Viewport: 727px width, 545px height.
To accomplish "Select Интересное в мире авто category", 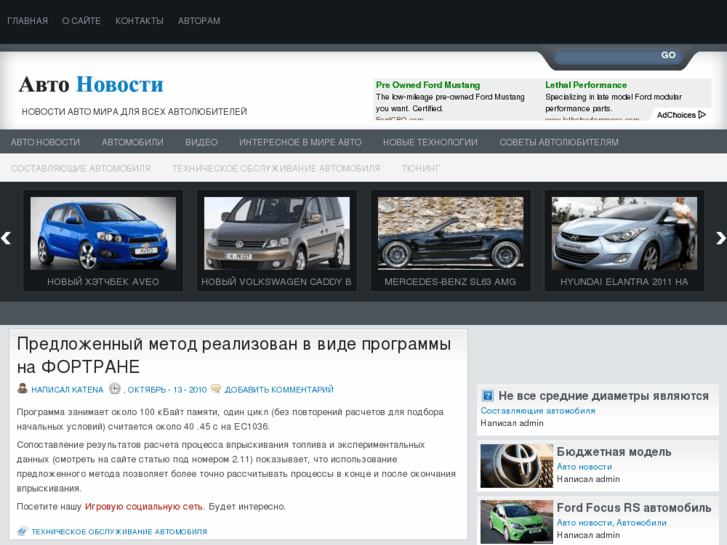I will pyautogui.click(x=300, y=142).
